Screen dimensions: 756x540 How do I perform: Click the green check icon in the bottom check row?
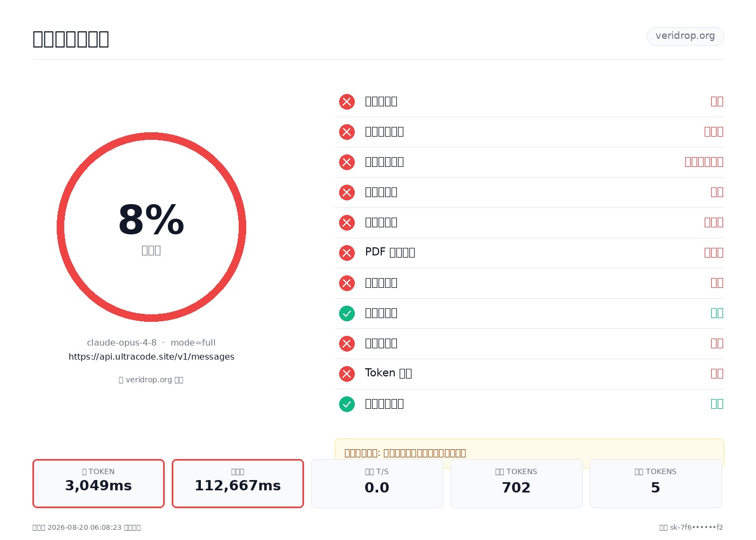[347, 404]
